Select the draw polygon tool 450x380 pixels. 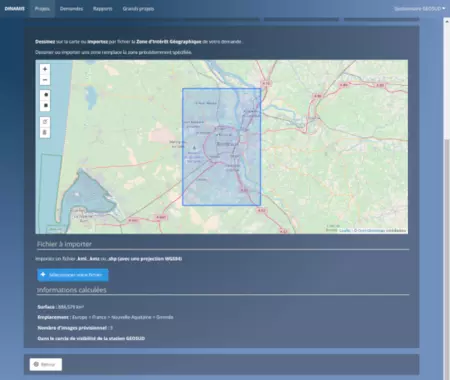(x=45, y=95)
